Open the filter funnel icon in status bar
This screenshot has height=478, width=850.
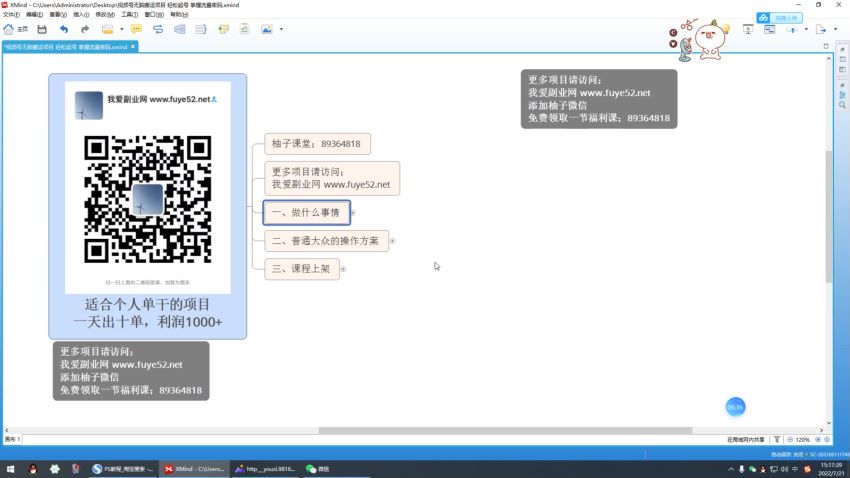[x=777, y=440]
